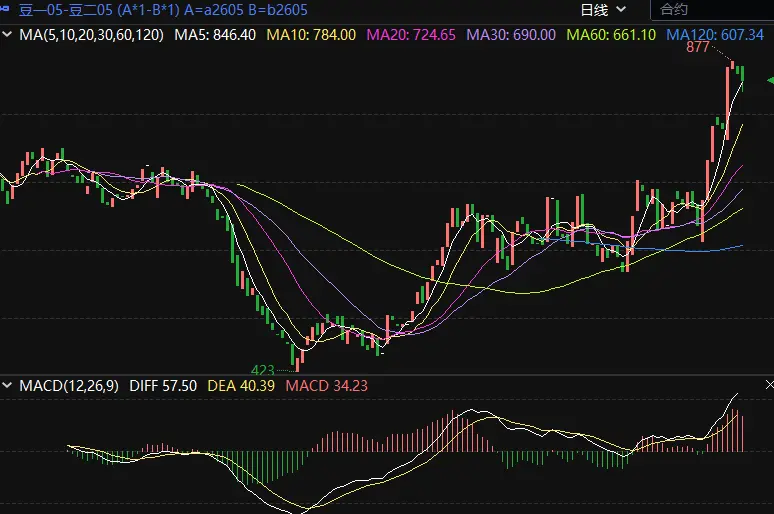The image size is (774, 514).
Task: Click the arrow icon at MACD panel right edge
Action: point(768,385)
